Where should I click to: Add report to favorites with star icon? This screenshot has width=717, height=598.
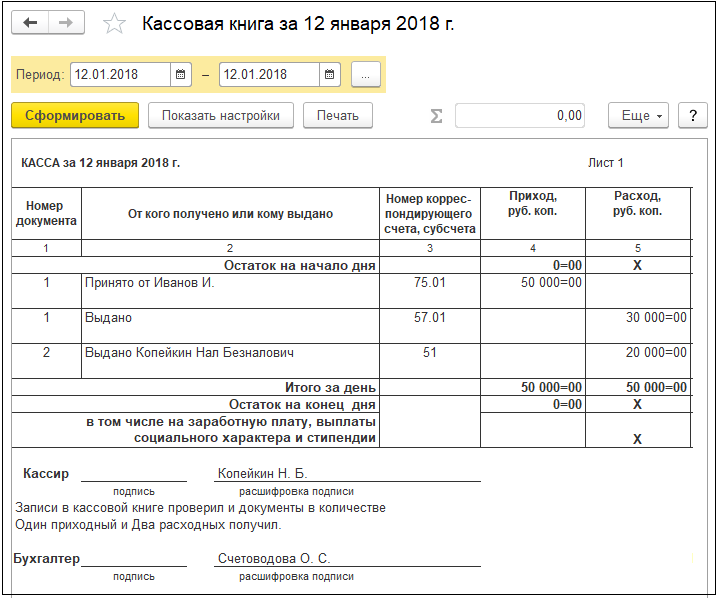pos(114,23)
